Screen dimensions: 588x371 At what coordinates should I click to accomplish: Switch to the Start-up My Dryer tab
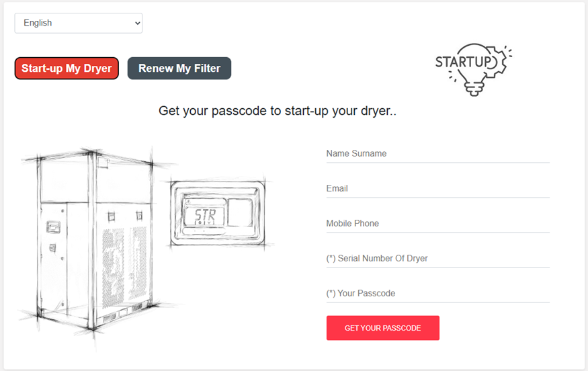tap(67, 69)
